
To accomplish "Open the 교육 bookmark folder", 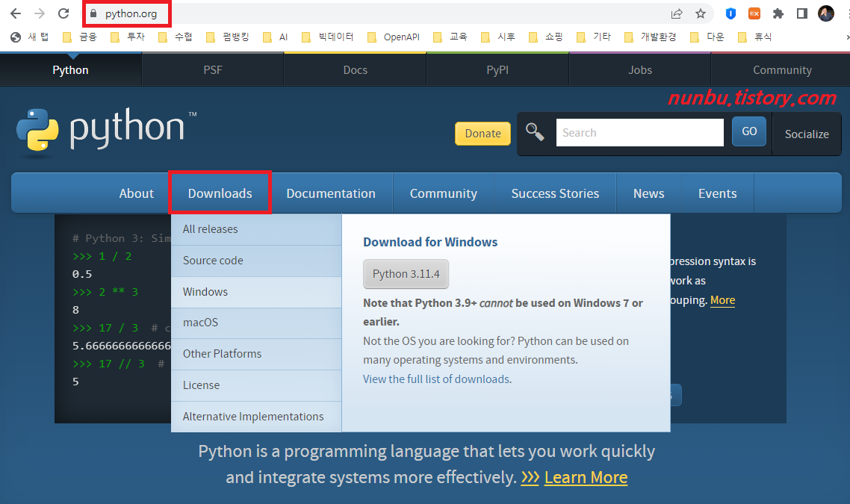I will pos(450,37).
